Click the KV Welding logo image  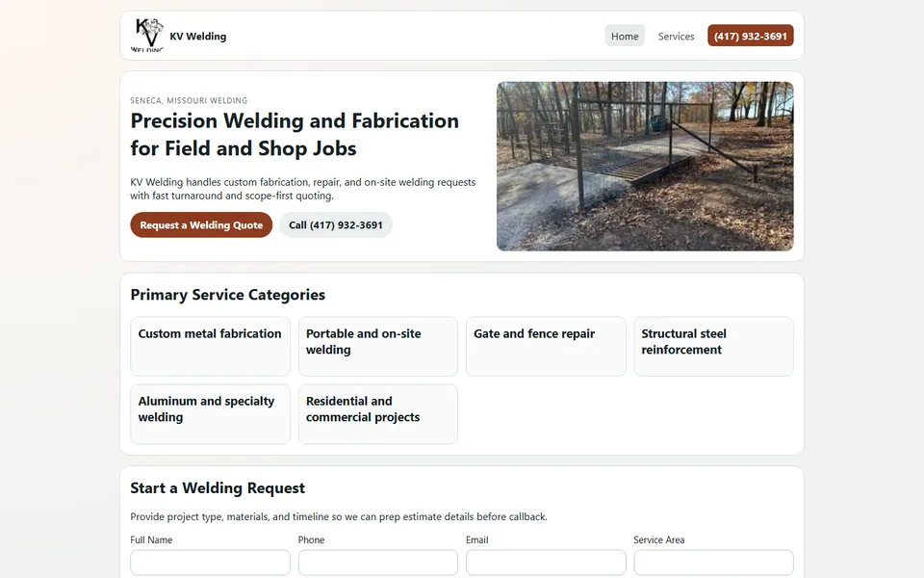point(147,36)
